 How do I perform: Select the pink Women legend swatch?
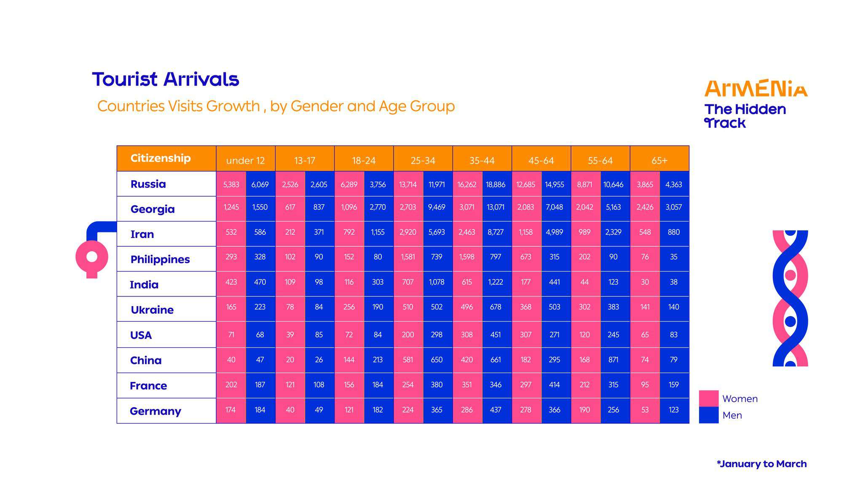tap(708, 398)
